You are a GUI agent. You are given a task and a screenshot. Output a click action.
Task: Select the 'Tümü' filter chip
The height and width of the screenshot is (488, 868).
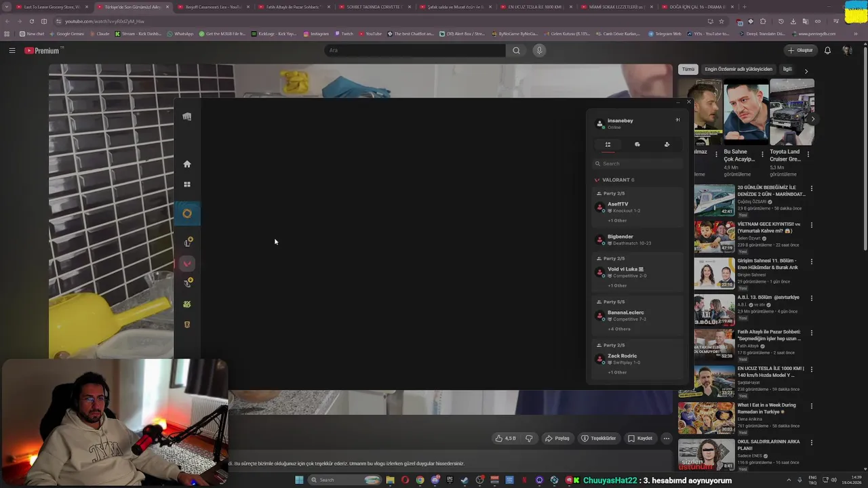tap(688, 69)
